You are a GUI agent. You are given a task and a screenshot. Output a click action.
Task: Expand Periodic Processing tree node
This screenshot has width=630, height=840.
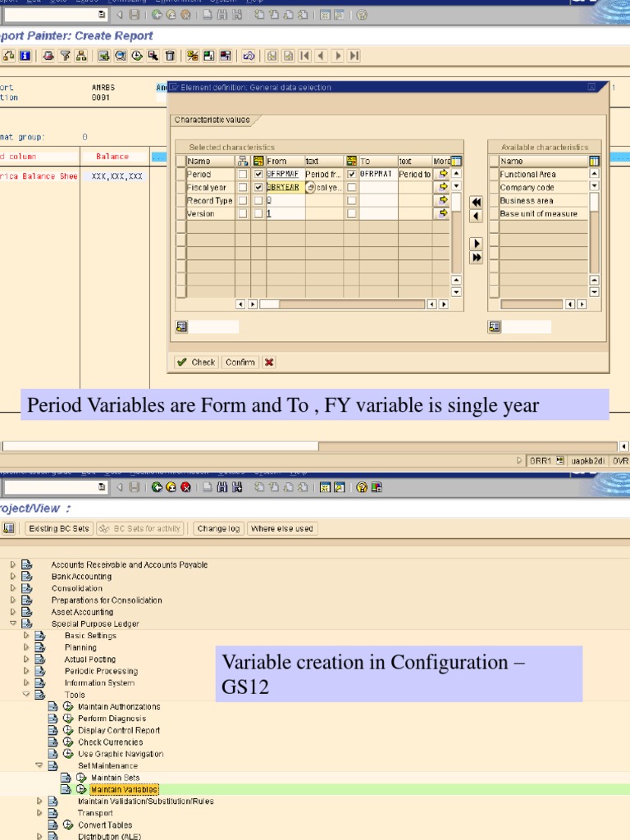[25, 671]
